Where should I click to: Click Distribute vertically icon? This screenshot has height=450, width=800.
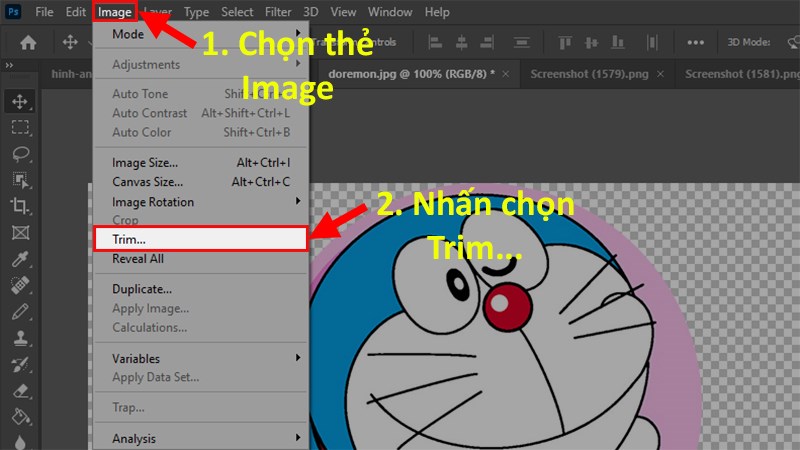coord(521,42)
